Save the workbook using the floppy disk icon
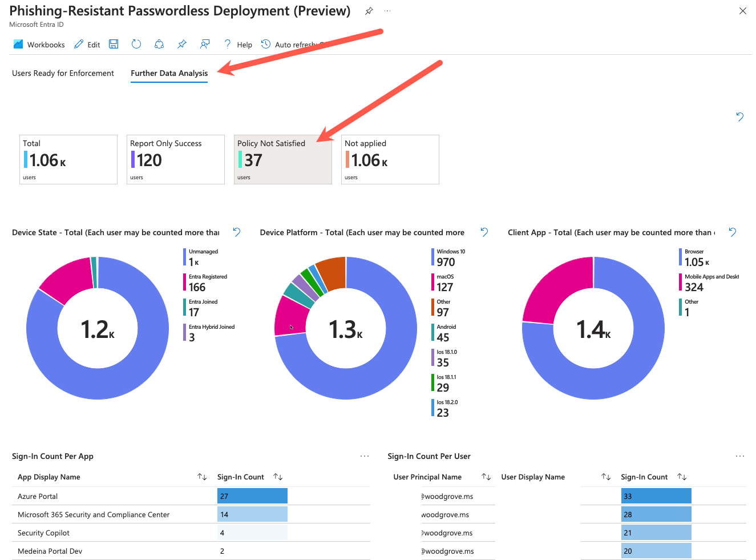Image resolution: width=756 pixels, height=560 pixels. (114, 44)
